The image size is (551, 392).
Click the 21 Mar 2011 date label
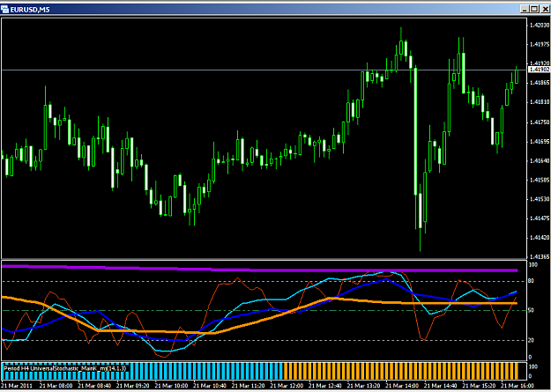coord(16,385)
